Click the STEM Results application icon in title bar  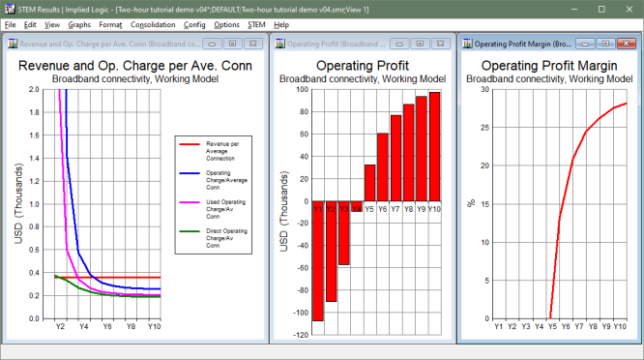(x=10, y=9)
